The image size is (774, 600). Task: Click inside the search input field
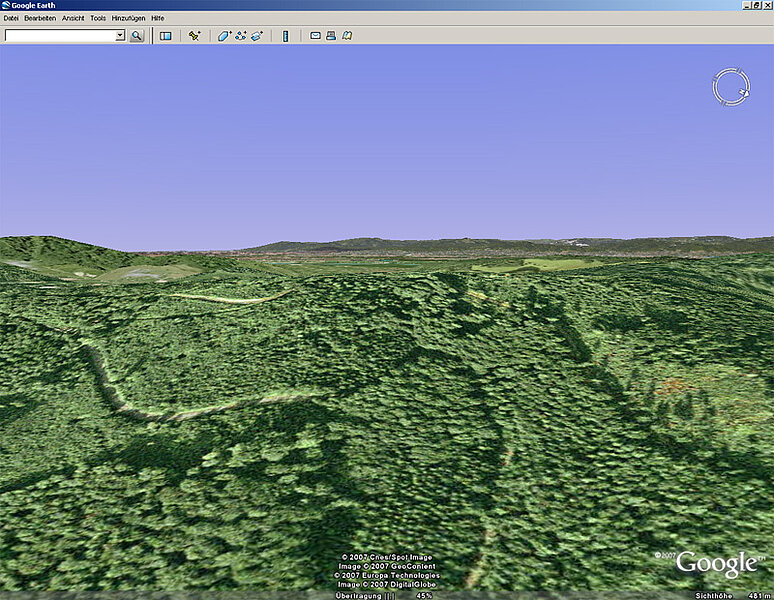coord(60,36)
